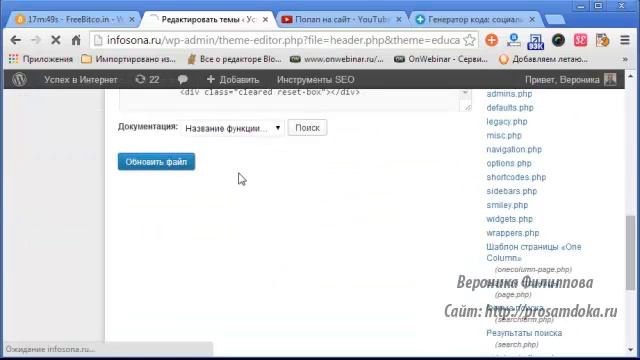Image resolution: width=640 pixels, height=360 pixels.
Task: Click Привет, Вероника account menu
Action: pos(562,80)
